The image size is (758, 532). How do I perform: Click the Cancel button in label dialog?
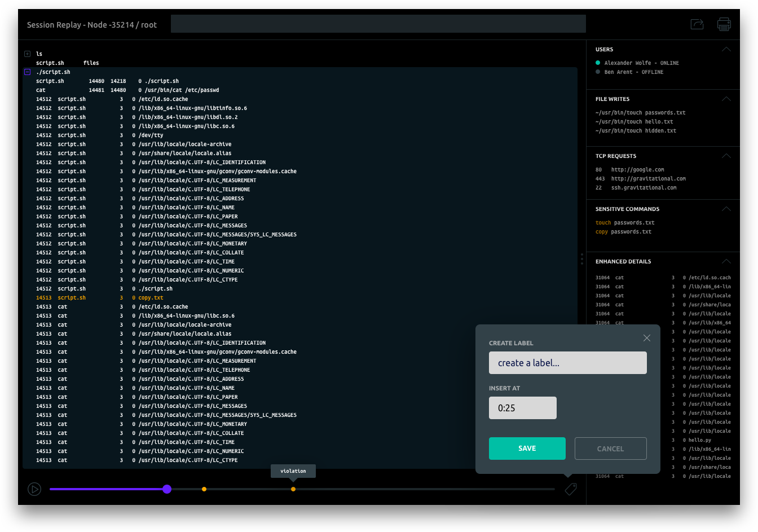[610, 449]
